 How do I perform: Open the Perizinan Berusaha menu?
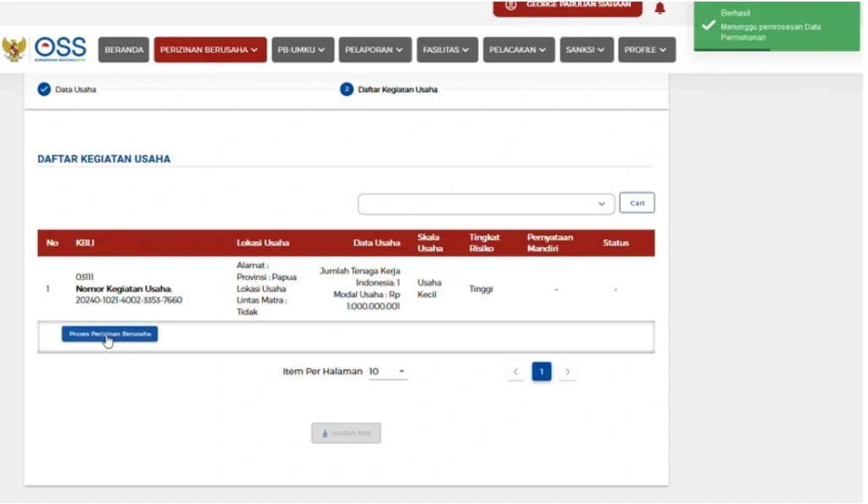[x=210, y=50]
